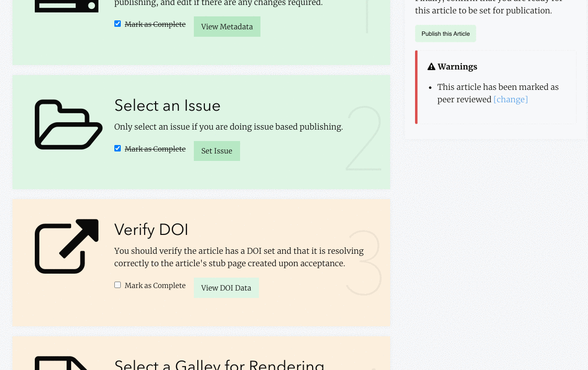Click the warning triangle icon next to Warnings
588x370 pixels.
431,67
